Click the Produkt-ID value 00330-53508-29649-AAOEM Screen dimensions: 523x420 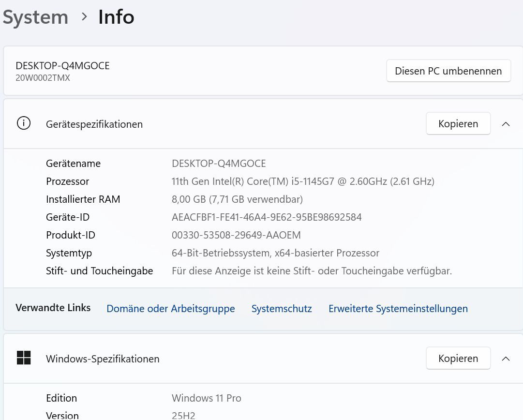[x=236, y=235]
